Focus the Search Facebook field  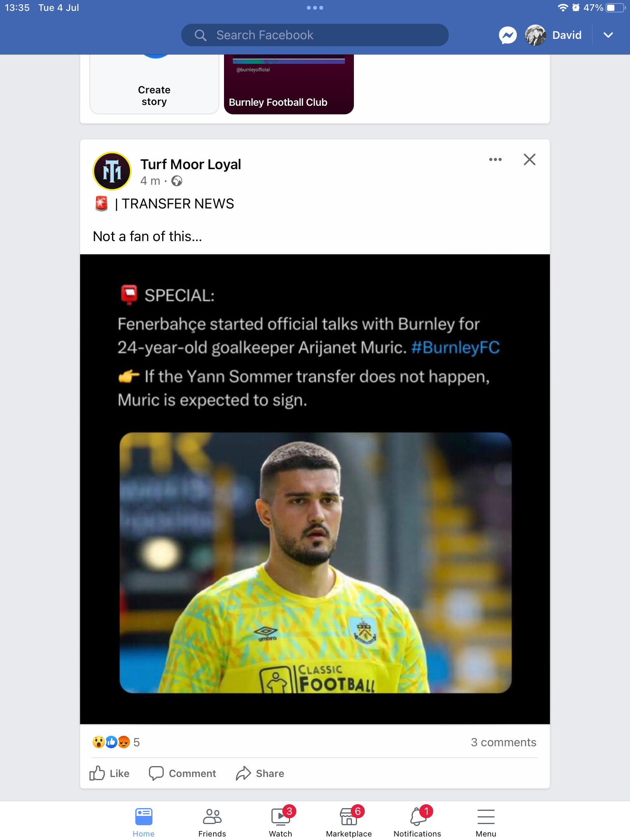click(x=315, y=35)
